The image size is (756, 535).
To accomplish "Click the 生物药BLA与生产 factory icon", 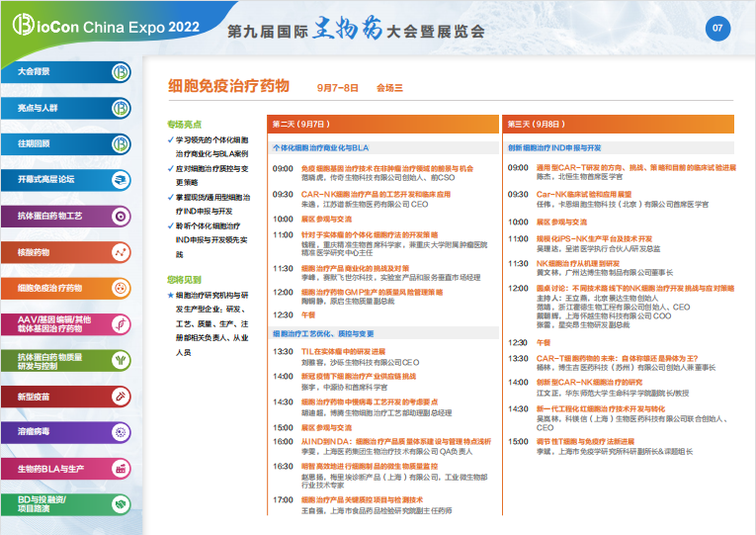I will 121,468.
